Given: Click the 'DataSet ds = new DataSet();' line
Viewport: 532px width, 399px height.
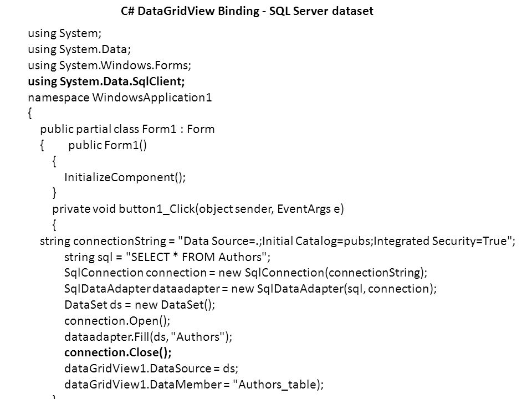Looking at the screenshot, I should click(140, 305).
